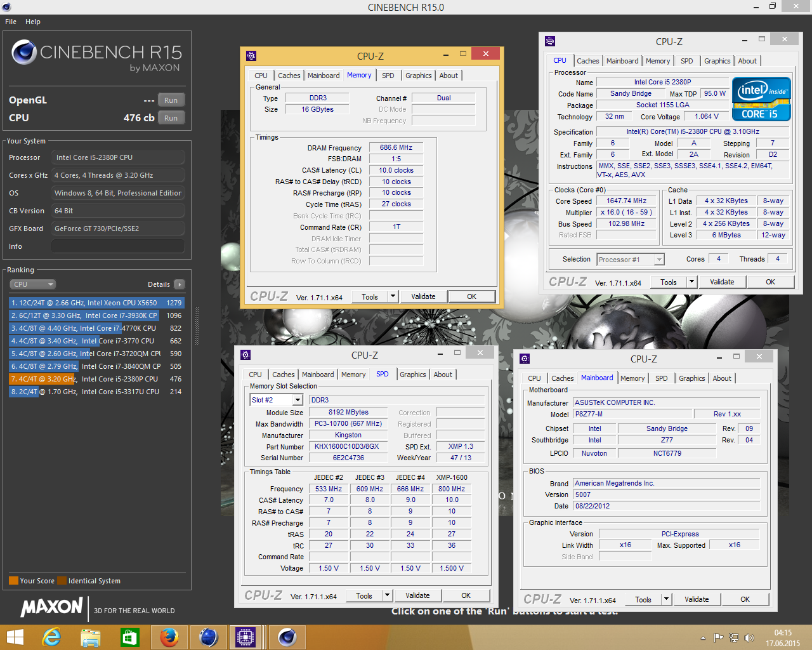
Task: Click the Info input field
Action: [x=118, y=246]
